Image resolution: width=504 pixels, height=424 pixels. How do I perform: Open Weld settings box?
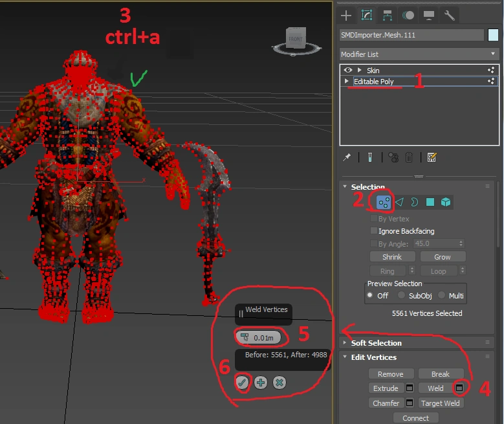pos(460,388)
